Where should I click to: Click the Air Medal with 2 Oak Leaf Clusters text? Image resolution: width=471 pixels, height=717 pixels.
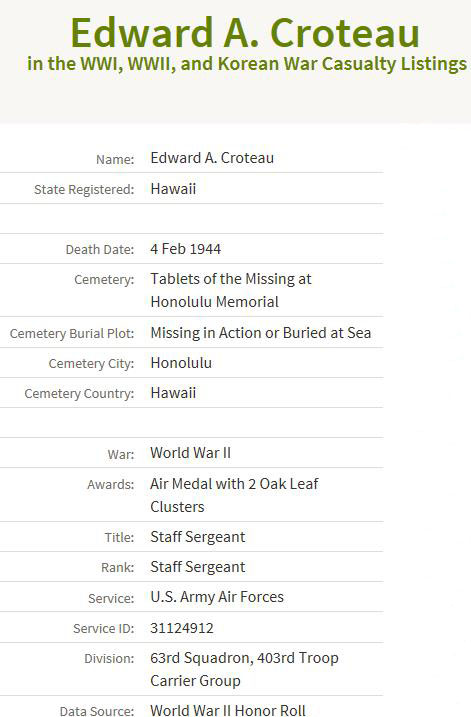pyautogui.click(x=234, y=495)
